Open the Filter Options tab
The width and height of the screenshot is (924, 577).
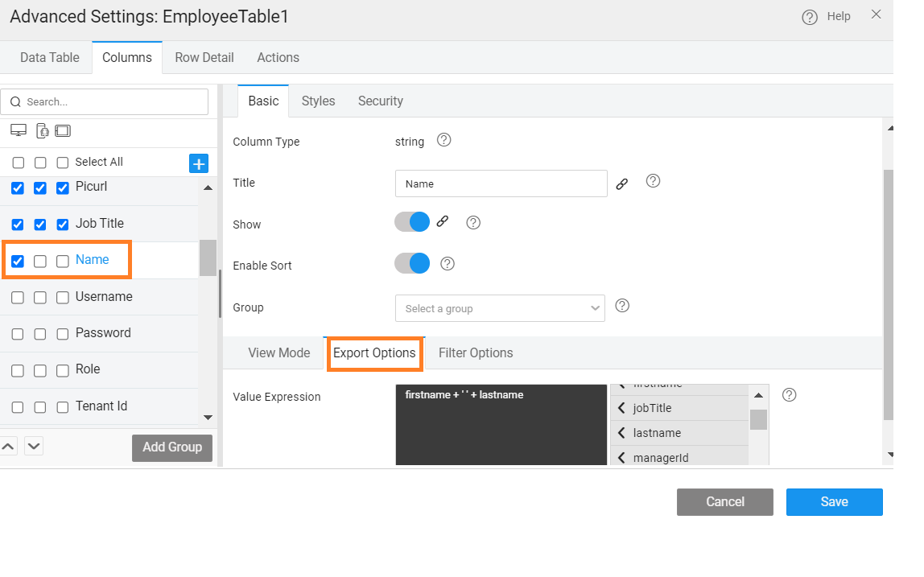pyautogui.click(x=476, y=352)
